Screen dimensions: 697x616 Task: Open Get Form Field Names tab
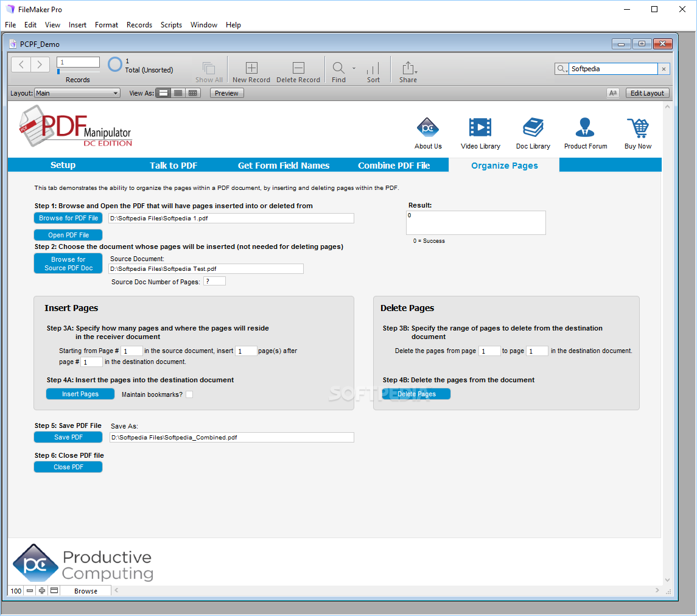[x=284, y=166]
